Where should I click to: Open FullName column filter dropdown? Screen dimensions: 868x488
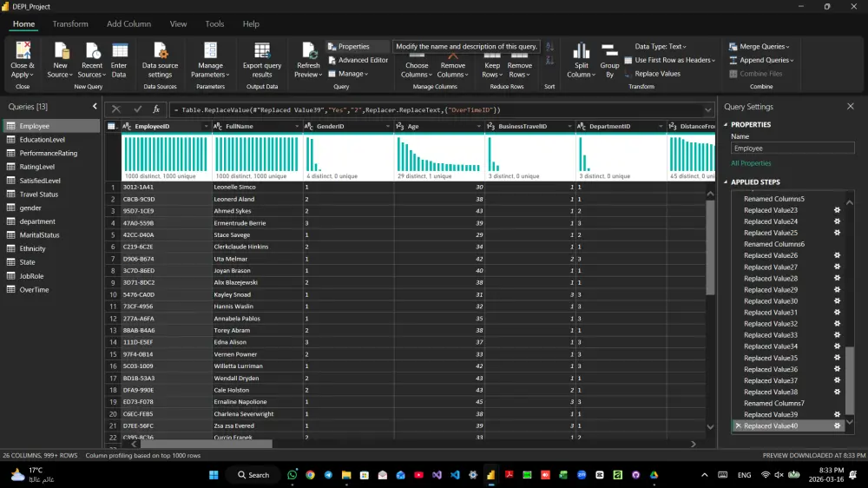(x=297, y=126)
